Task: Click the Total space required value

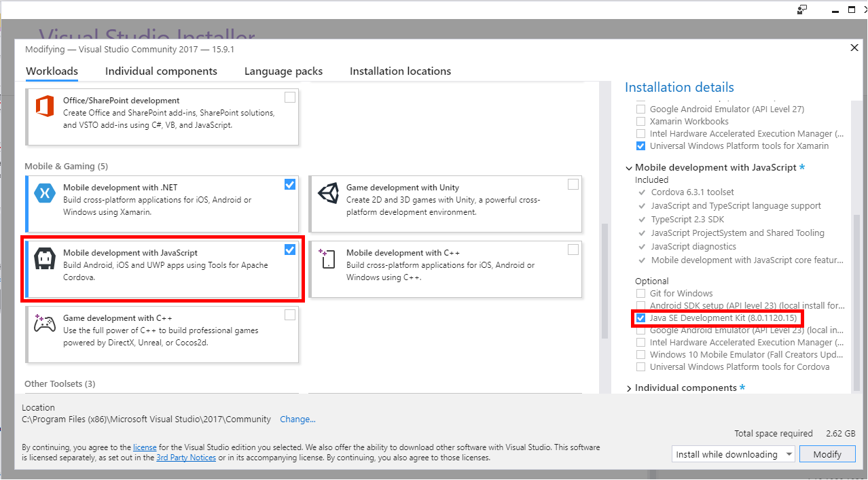Action: [x=841, y=434]
